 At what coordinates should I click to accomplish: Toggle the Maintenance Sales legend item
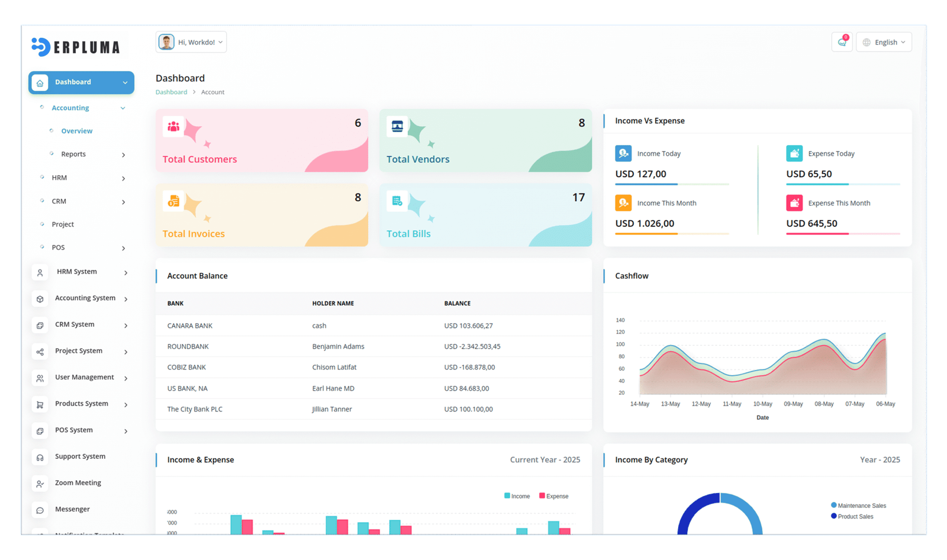tap(858, 506)
